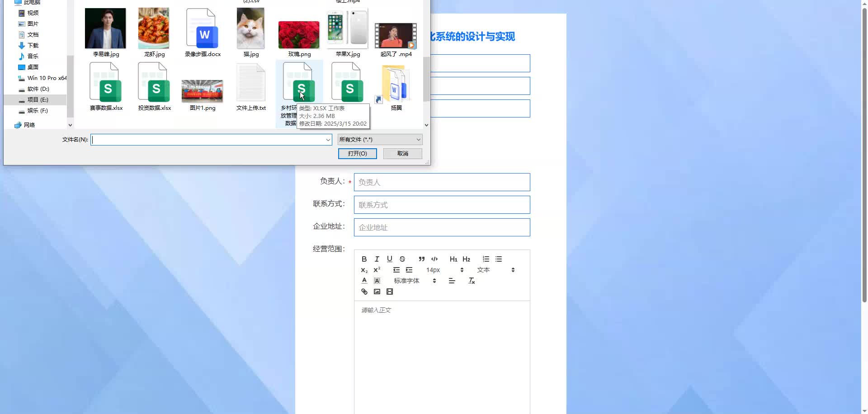Click the 企业地址 input field
The width and height of the screenshot is (868, 414).
[x=442, y=227]
